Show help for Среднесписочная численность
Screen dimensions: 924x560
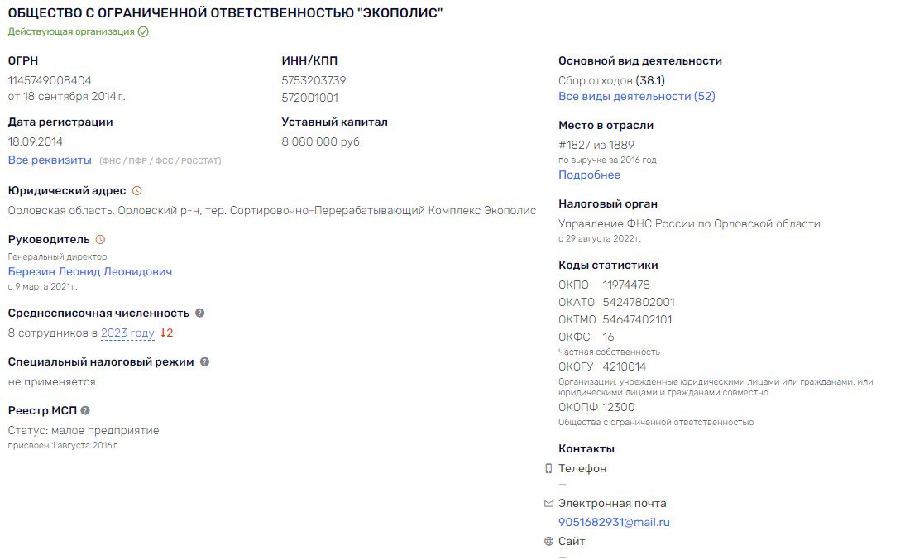(x=199, y=313)
